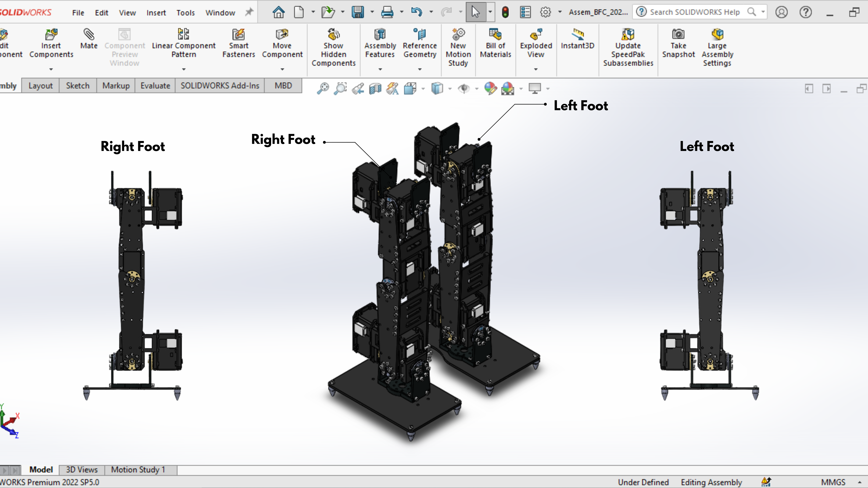Click View Orientation cube icon
This screenshot has width=868, height=488.
click(x=410, y=89)
